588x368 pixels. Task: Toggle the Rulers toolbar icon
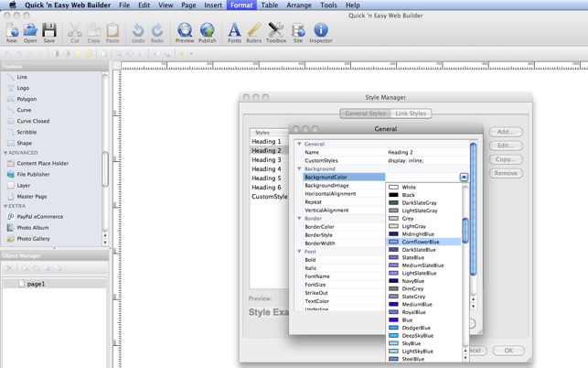pyautogui.click(x=254, y=32)
